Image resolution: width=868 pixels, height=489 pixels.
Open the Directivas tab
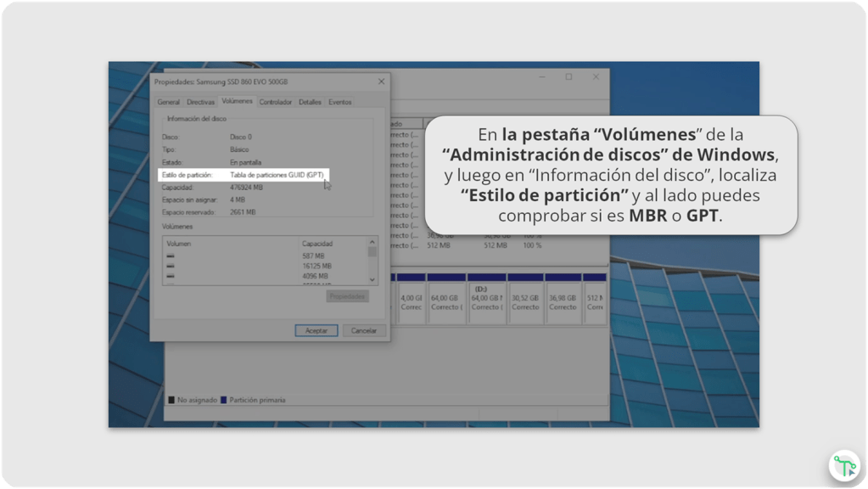tap(200, 101)
